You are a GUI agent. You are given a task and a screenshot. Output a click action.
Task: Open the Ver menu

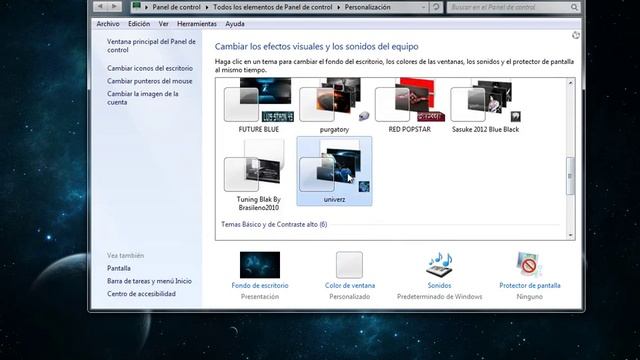(x=163, y=24)
